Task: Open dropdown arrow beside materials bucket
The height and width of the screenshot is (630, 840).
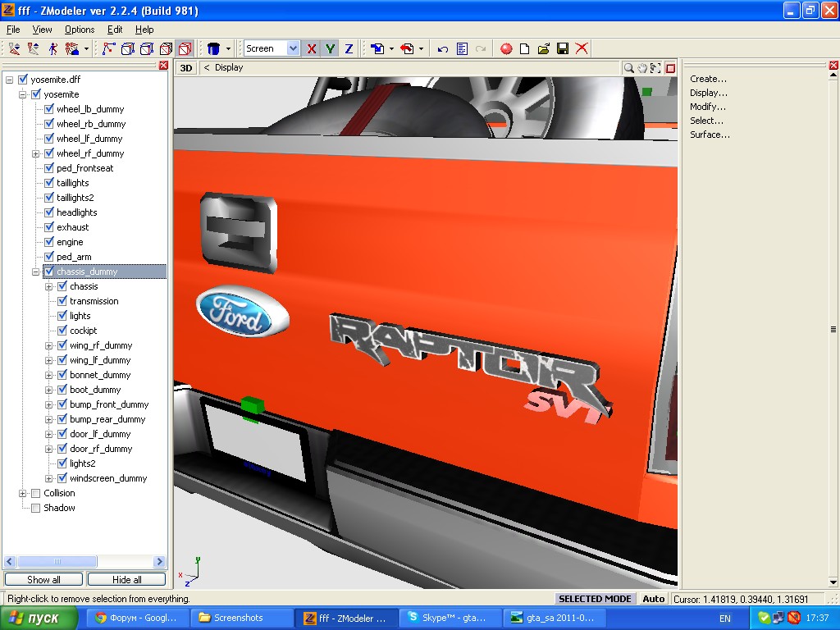Action: click(228, 48)
